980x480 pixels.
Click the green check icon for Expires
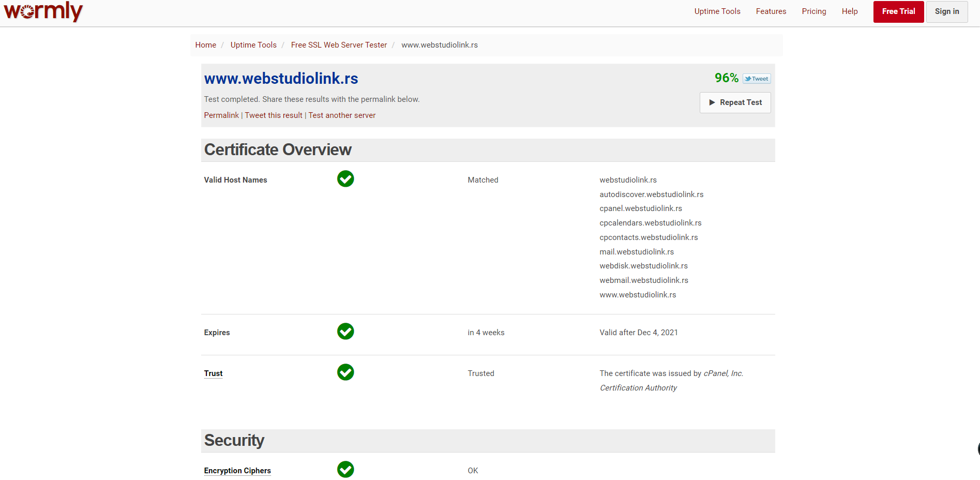click(x=345, y=332)
